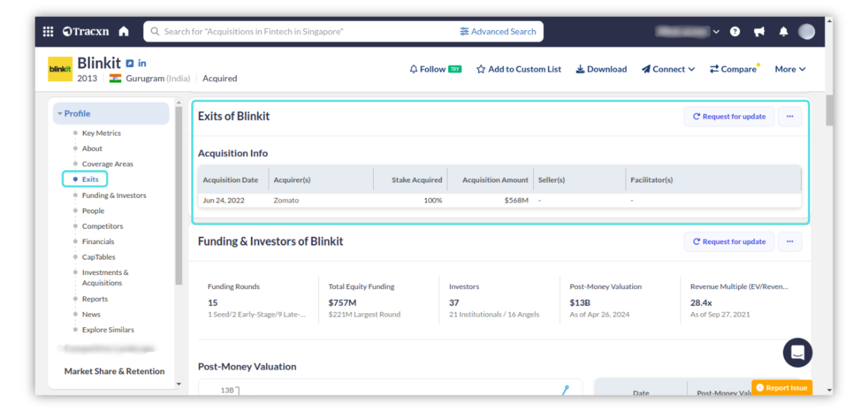Open the apps grid menu icon
This screenshot has width=868, height=415.
(48, 31)
